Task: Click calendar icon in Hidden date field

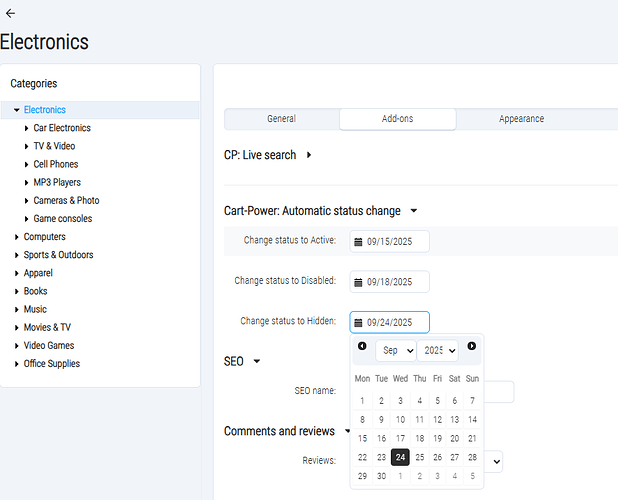Action: pyautogui.click(x=358, y=322)
